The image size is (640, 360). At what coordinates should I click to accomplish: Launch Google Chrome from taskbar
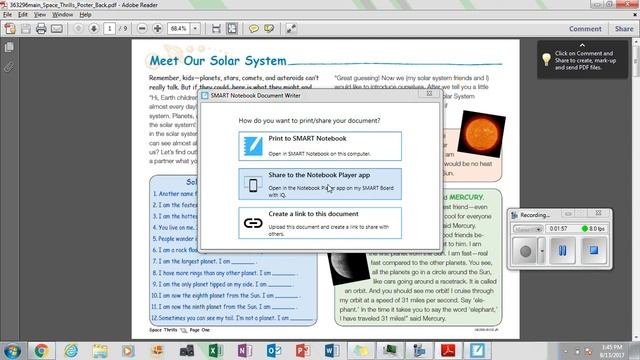[41, 351]
